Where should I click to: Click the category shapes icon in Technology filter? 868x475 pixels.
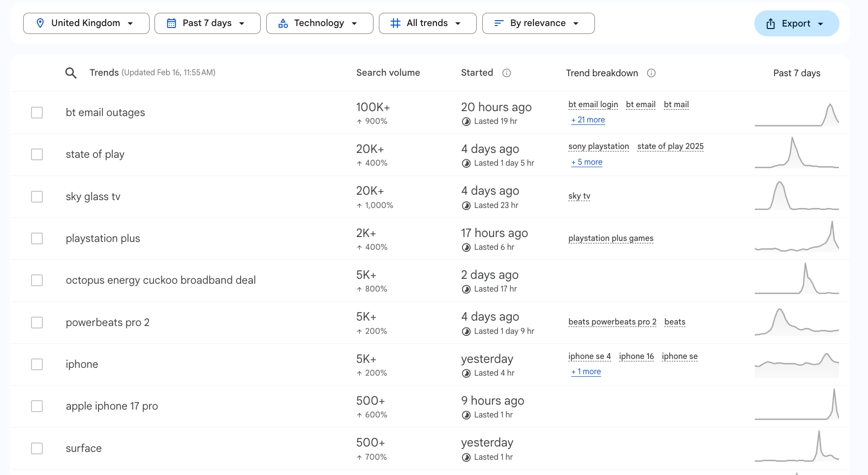[x=283, y=23]
